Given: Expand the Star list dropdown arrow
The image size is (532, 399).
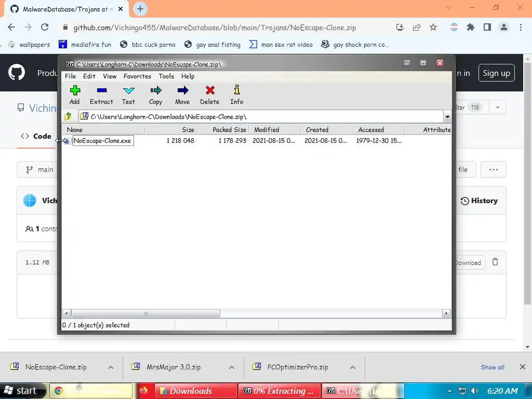Looking at the screenshot, I should click(x=498, y=107).
